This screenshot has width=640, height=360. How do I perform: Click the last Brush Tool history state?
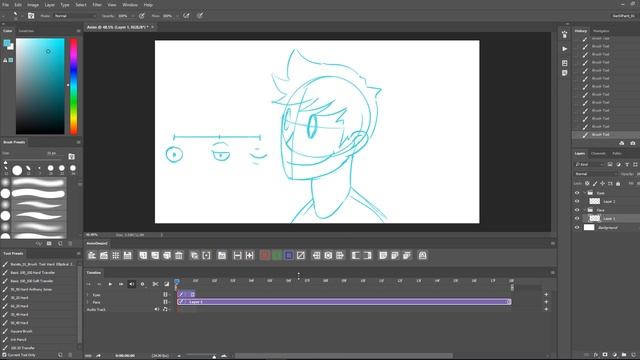pyautogui.click(x=607, y=134)
